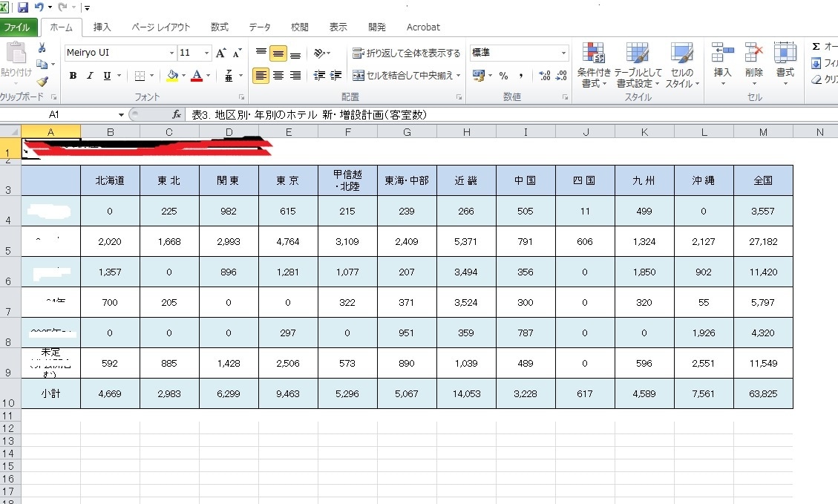Open テーブルとして書式設定 format as table

(x=638, y=65)
